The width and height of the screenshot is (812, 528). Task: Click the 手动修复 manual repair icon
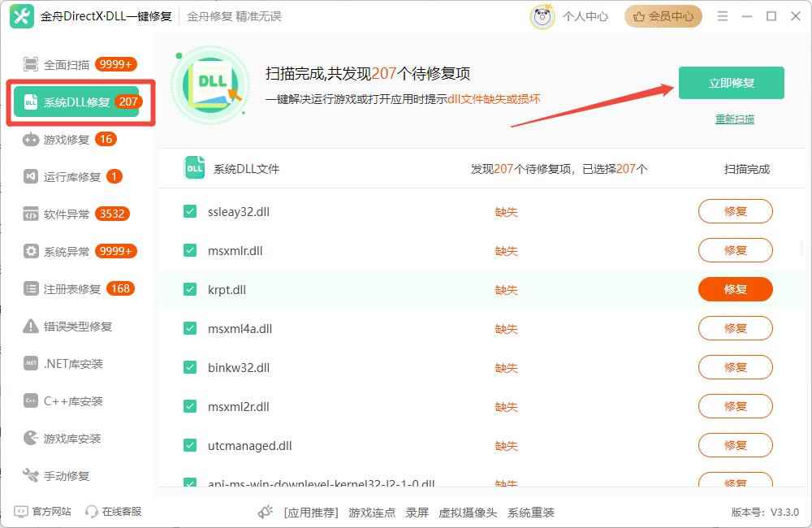(x=30, y=475)
